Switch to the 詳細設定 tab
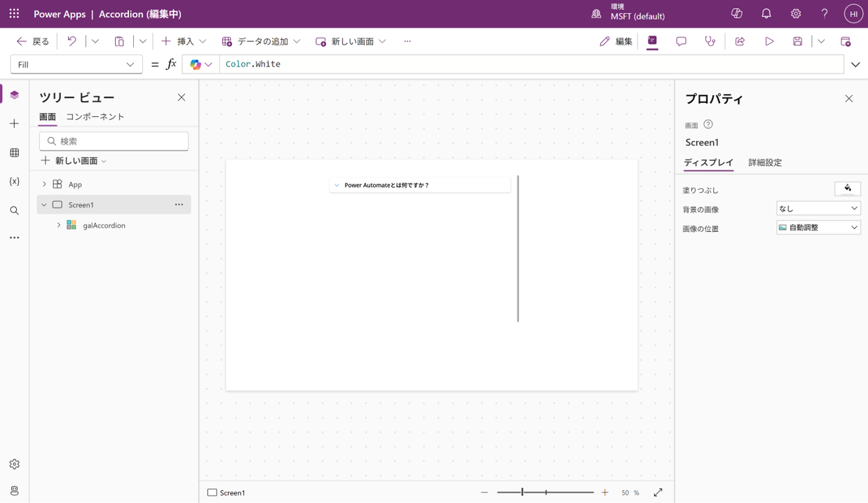 [x=764, y=163]
